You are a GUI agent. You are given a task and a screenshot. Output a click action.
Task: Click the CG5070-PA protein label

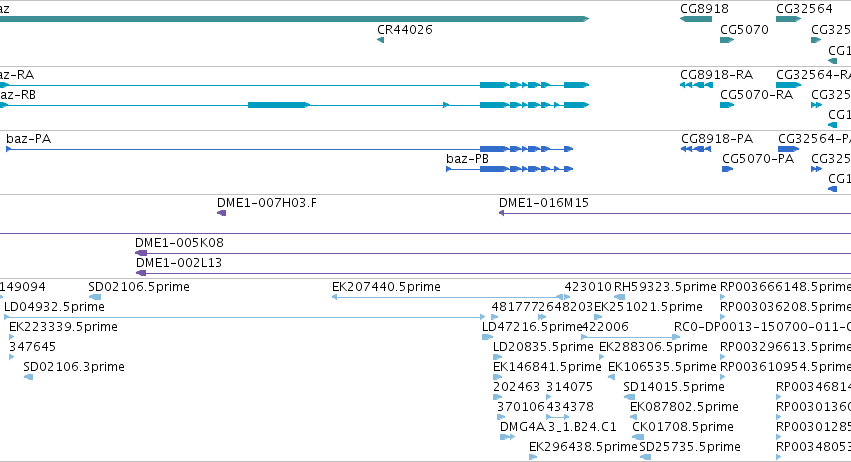(758, 159)
